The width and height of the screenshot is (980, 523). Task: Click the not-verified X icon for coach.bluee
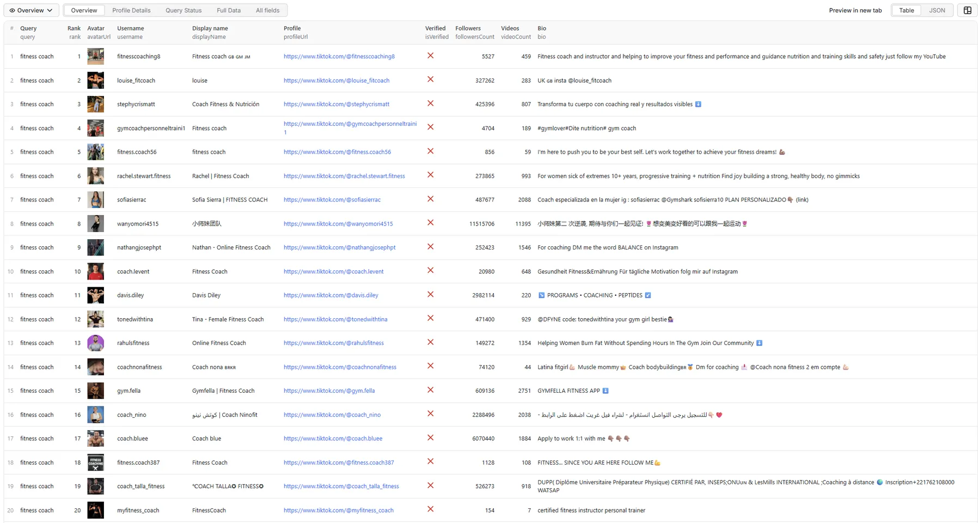click(431, 438)
